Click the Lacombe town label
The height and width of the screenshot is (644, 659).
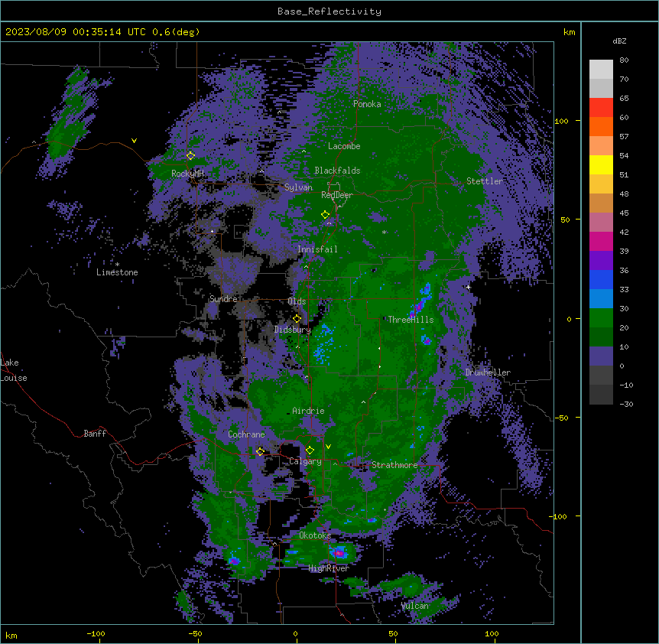point(344,146)
